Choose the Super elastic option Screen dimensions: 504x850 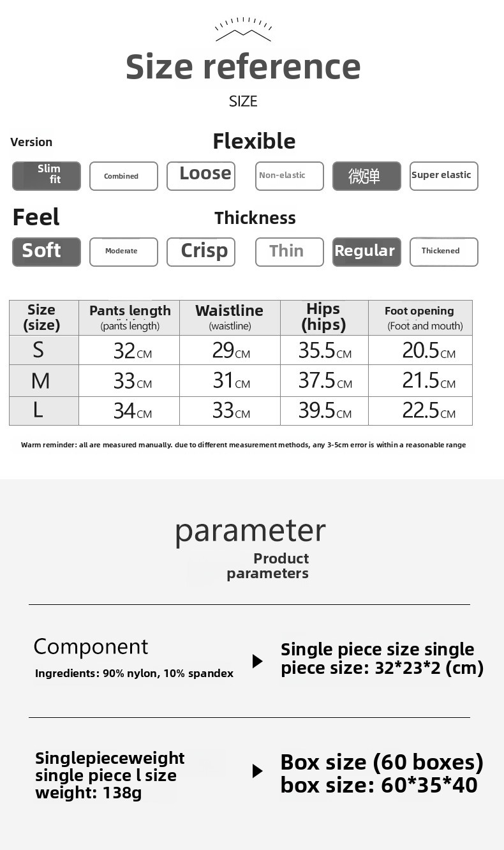click(443, 176)
